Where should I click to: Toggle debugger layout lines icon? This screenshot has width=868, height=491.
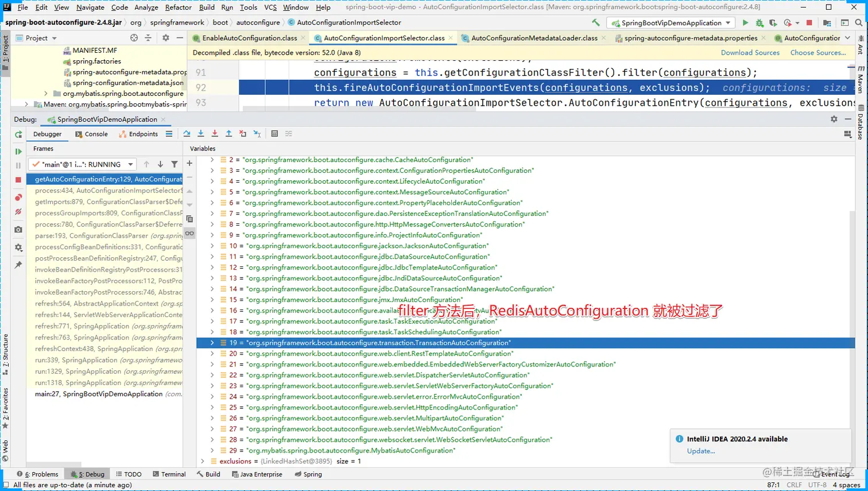tap(169, 134)
